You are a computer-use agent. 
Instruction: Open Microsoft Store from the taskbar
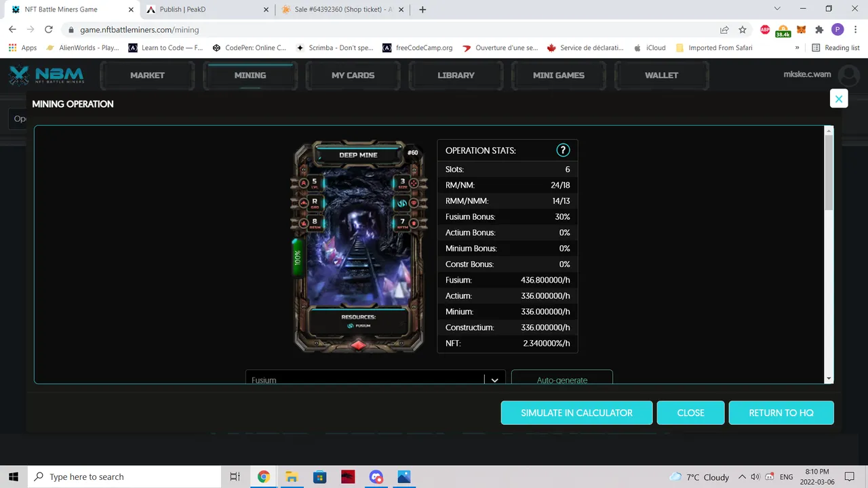click(x=319, y=476)
